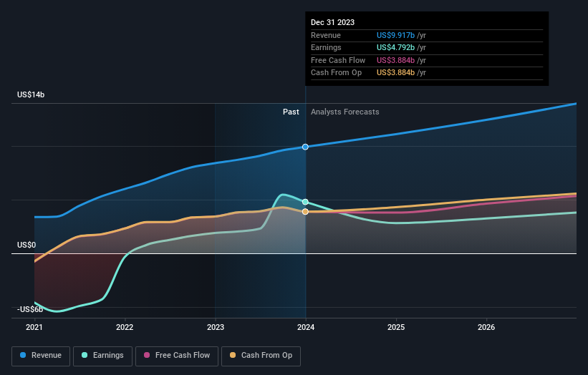Click the US$14b y-axis label
This screenshot has height=375, width=588.
pos(31,94)
